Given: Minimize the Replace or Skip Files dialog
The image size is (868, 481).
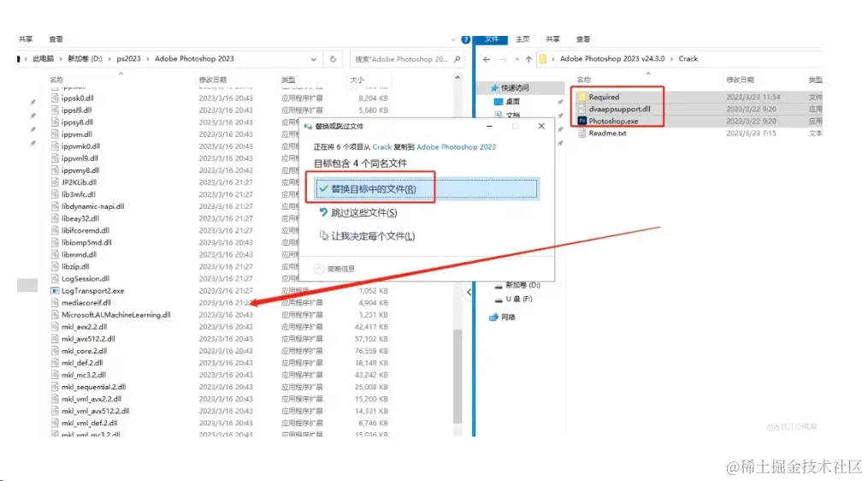Looking at the screenshot, I should click(x=489, y=127).
